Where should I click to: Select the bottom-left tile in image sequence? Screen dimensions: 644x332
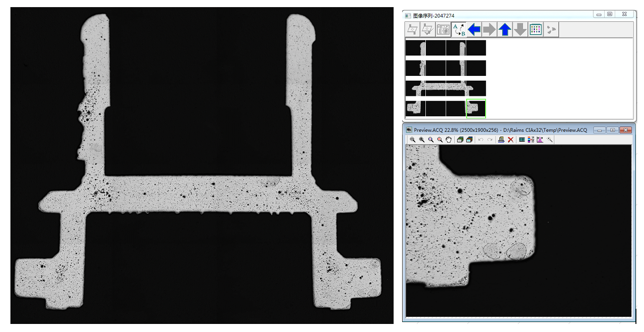(x=415, y=108)
